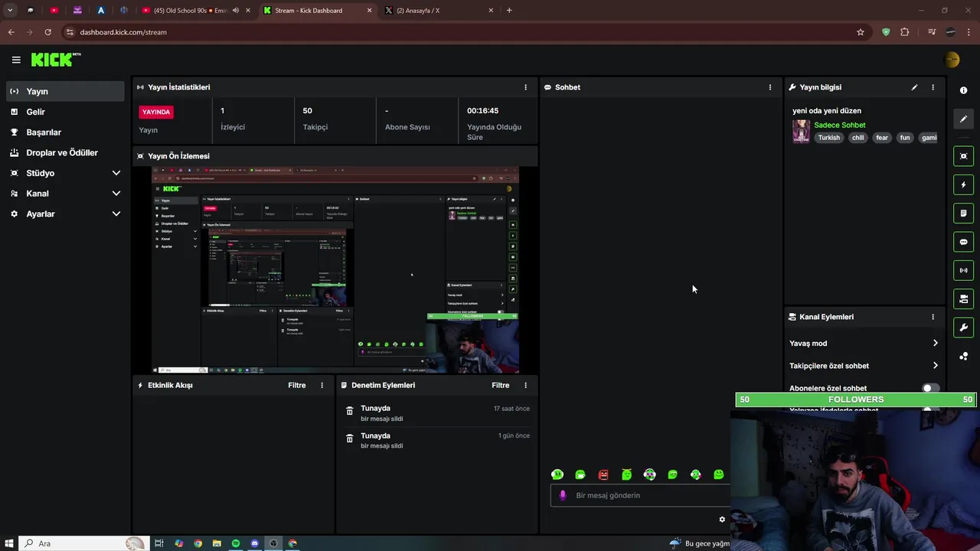Click the stream preview image

[x=335, y=269]
